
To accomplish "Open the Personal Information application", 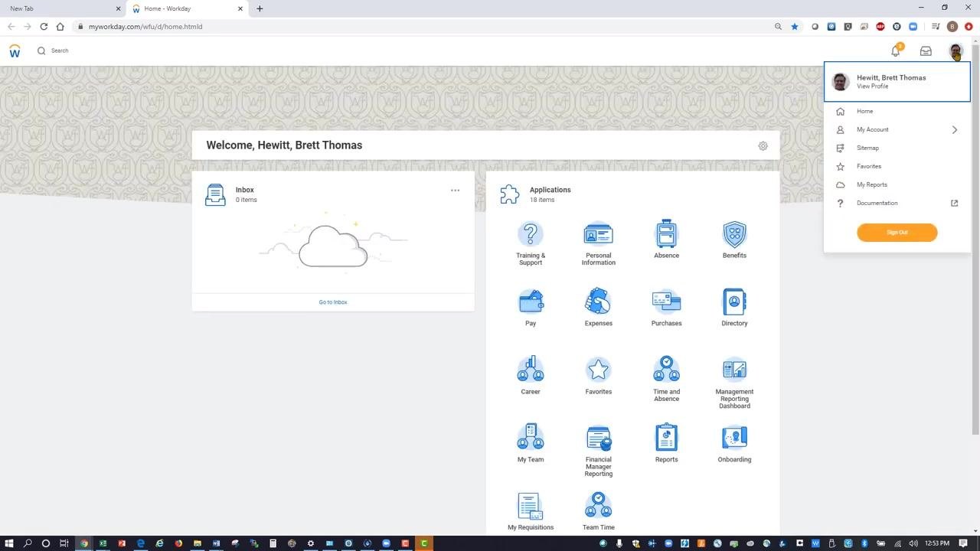I will point(598,243).
